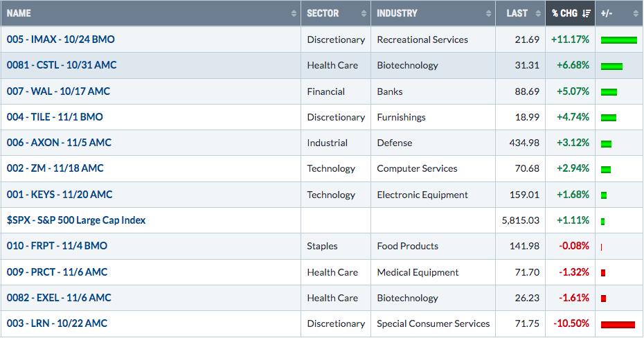The width and height of the screenshot is (644, 338).
Task: Click the sort arrows in NAME header
Action: 294,14
